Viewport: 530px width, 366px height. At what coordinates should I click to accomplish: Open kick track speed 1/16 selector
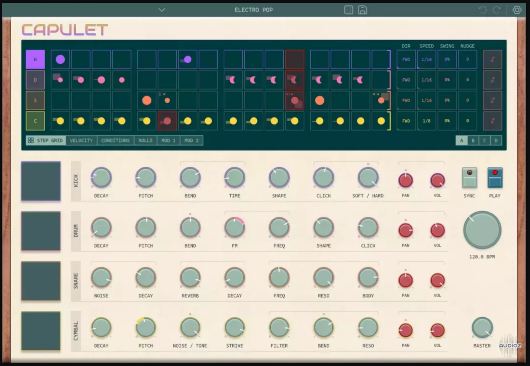426,59
